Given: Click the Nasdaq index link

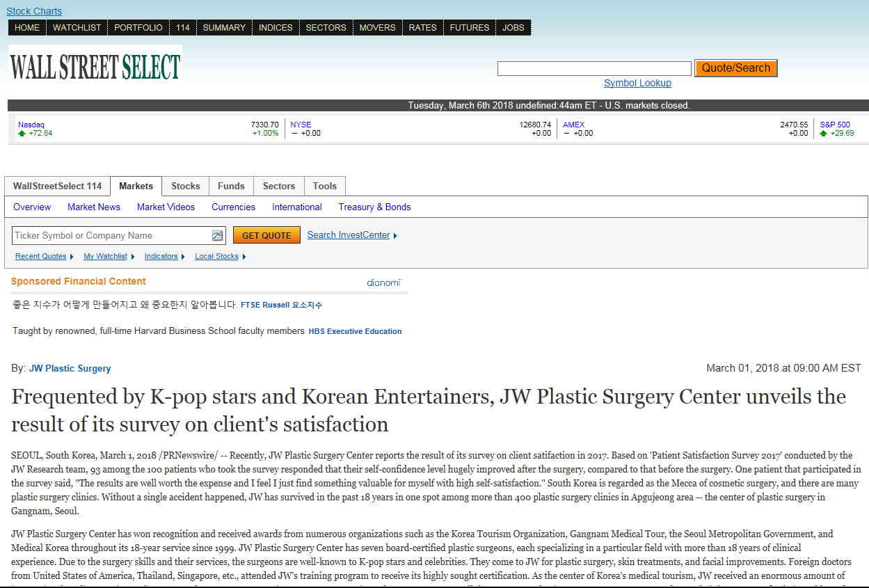Looking at the screenshot, I should [31, 125].
